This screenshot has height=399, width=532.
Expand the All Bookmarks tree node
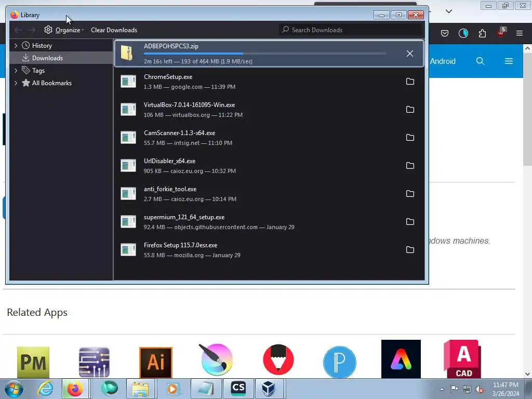coord(16,83)
